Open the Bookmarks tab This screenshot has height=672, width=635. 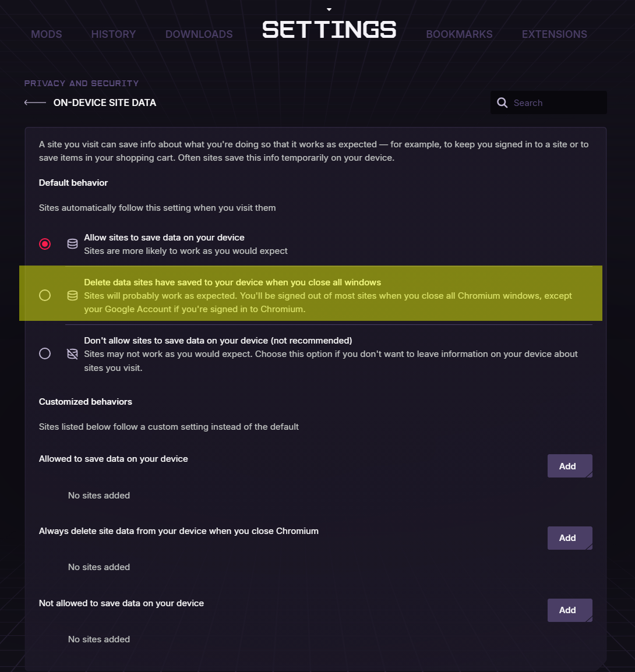(x=459, y=34)
